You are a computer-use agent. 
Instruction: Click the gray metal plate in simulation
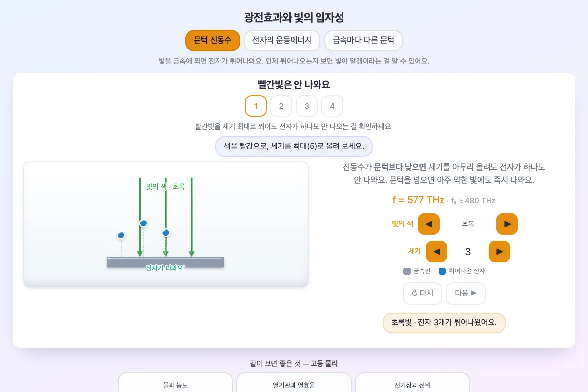166,262
